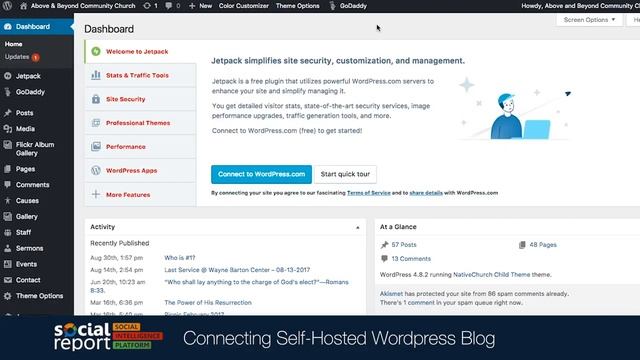
Task: Click the Contact envelope icon in the sidebar
Action: (8, 280)
